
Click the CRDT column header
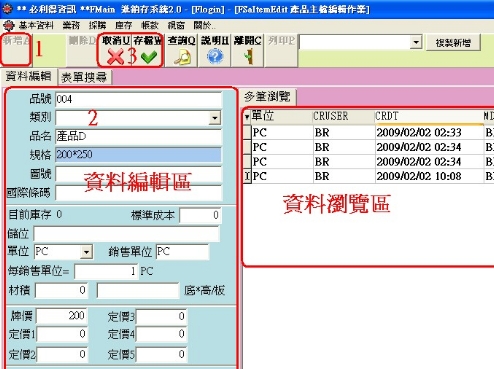point(428,116)
